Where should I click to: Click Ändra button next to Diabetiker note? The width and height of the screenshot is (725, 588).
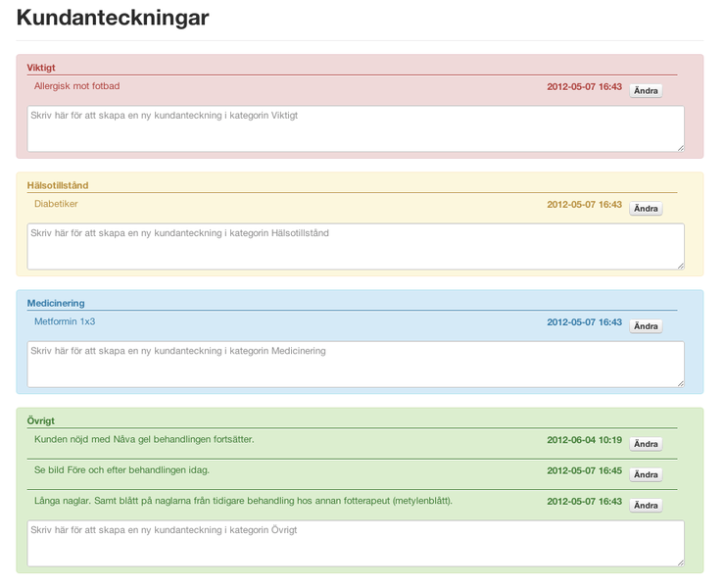pos(646,209)
